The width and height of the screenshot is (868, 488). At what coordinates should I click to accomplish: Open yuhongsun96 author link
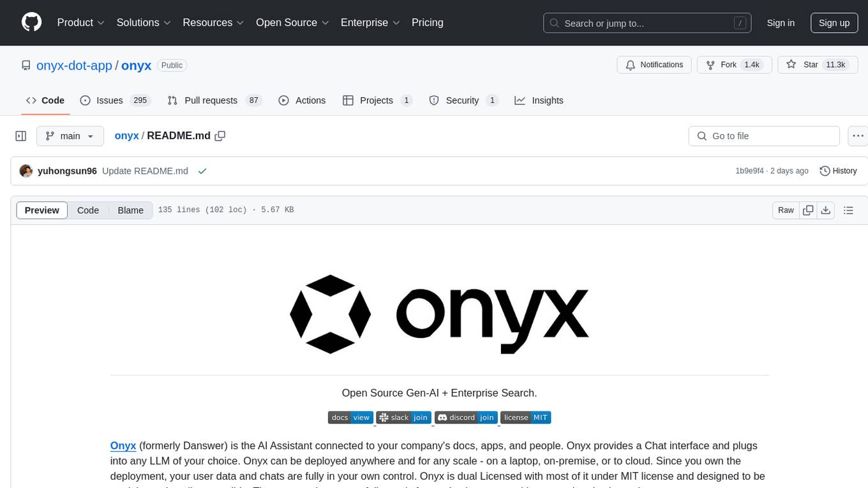[67, 171]
